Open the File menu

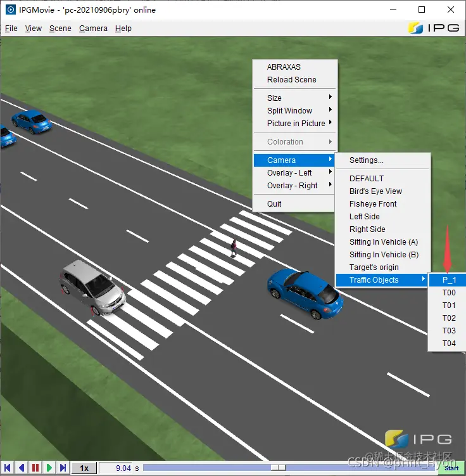[11, 29]
